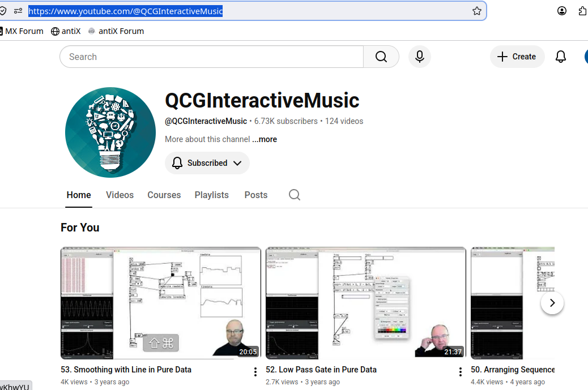
Task: Open thumbnail of 52. Low Pass Gate
Action: point(366,303)
